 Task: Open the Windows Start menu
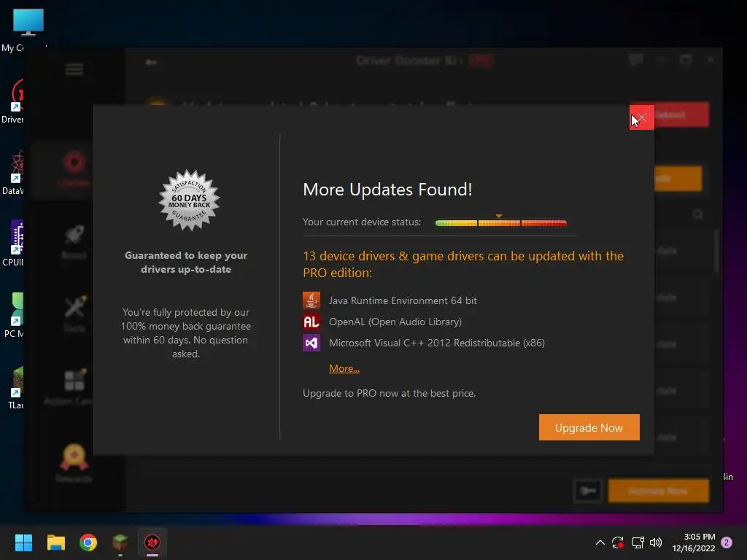(23, 542)
